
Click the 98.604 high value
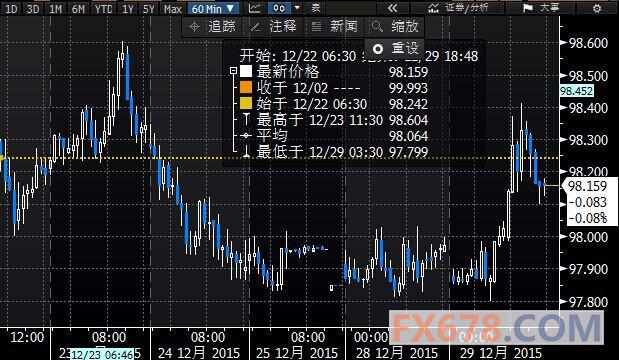coord(409,120)
